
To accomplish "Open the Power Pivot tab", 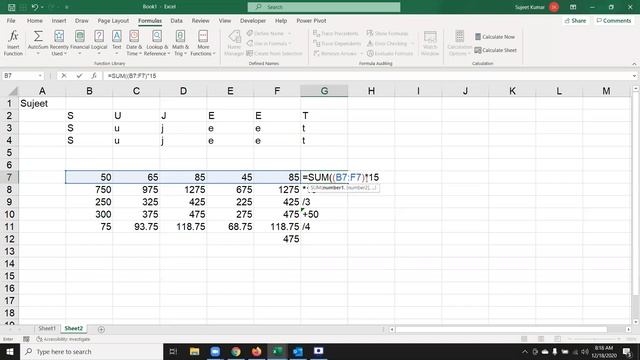I will coord(311,20).
